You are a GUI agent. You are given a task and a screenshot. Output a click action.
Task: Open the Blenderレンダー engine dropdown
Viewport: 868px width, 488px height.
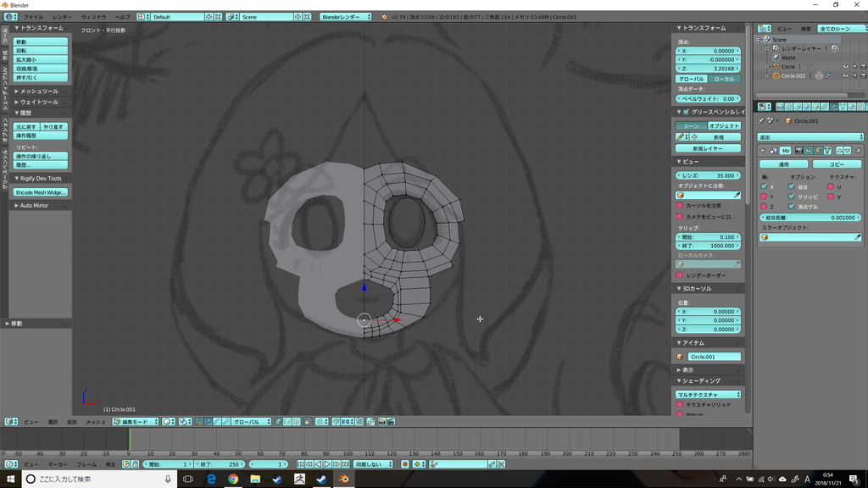click(x=346, y=17)
